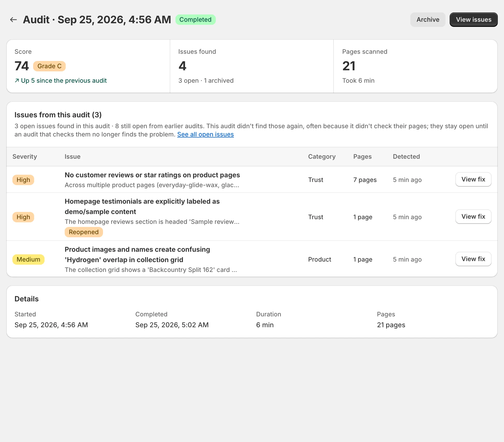Click 'Across multiple product pages' description
This screenshot has width=504, height=442.
152,185
